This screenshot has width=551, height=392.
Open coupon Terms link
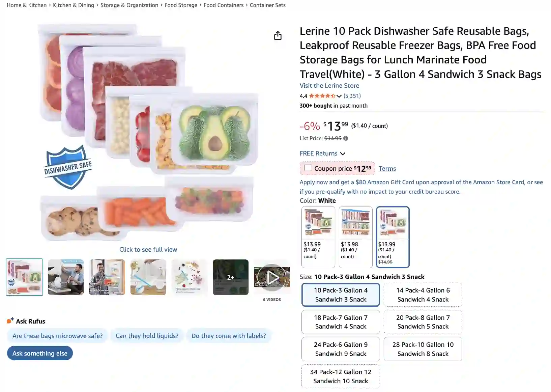[x=387, y=169]
